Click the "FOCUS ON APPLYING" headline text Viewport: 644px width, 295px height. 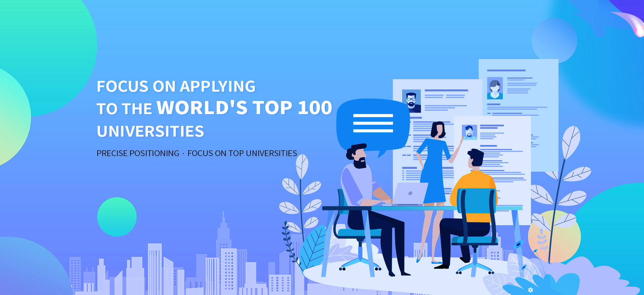176,87
